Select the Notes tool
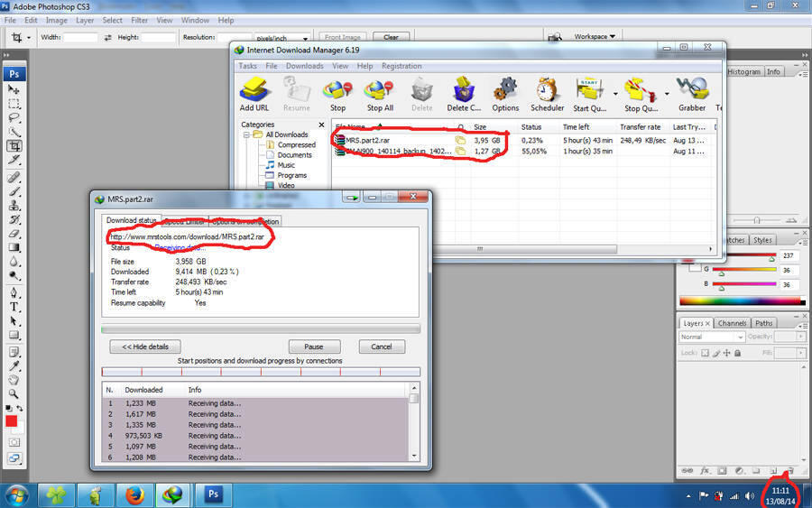812x508 pixels. click(14, 353)
